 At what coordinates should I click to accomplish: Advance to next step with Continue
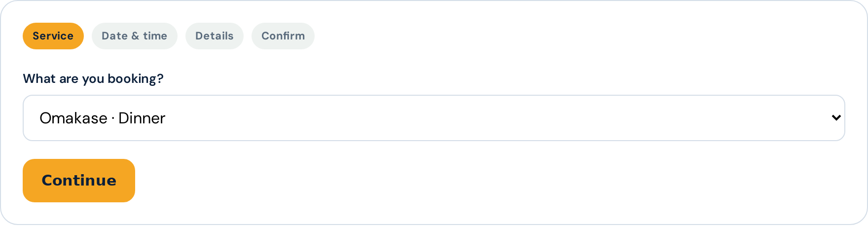(79, 181)
